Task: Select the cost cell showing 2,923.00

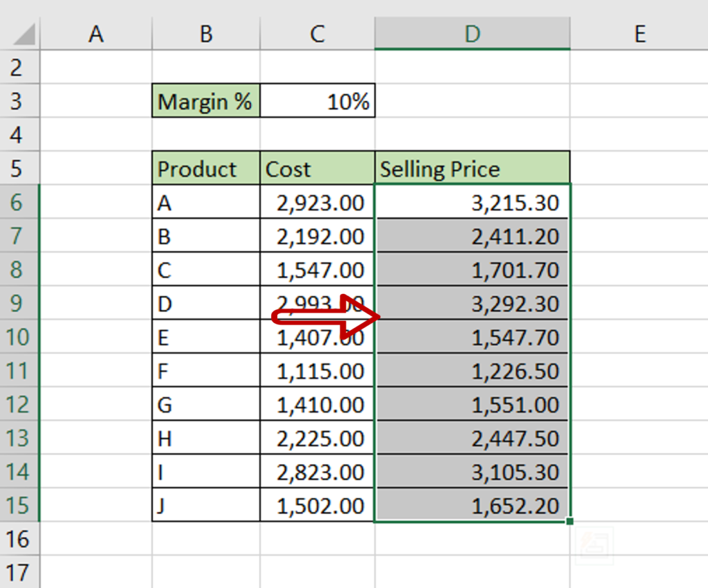Action: pos(317,202)
